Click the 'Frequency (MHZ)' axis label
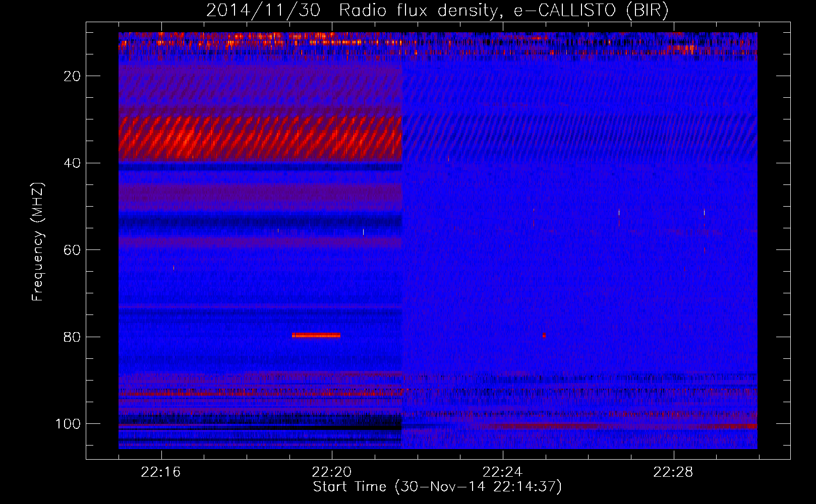 click(38, 242)
